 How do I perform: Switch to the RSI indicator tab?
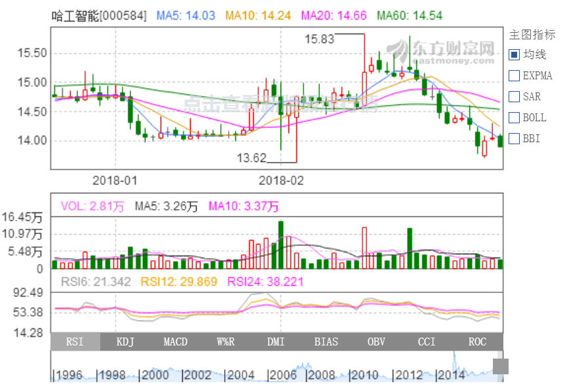tap(75, 342)
